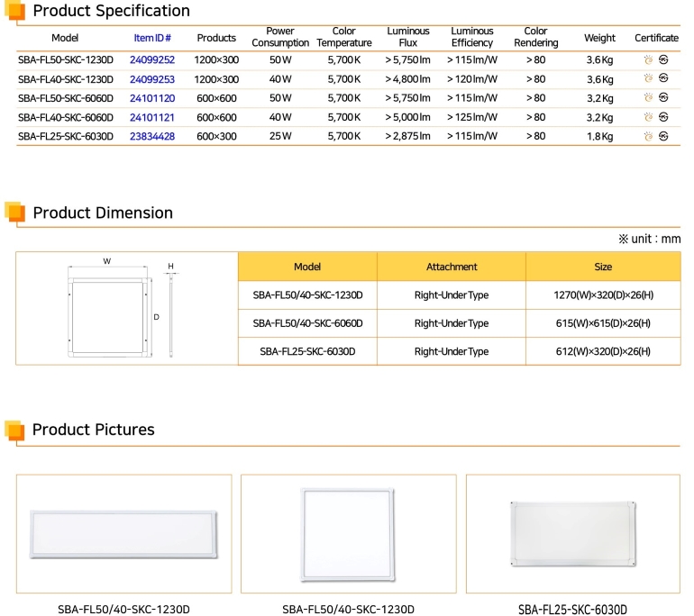Click the orange icon beside Product Pictures heading

[x=14, y=430]
